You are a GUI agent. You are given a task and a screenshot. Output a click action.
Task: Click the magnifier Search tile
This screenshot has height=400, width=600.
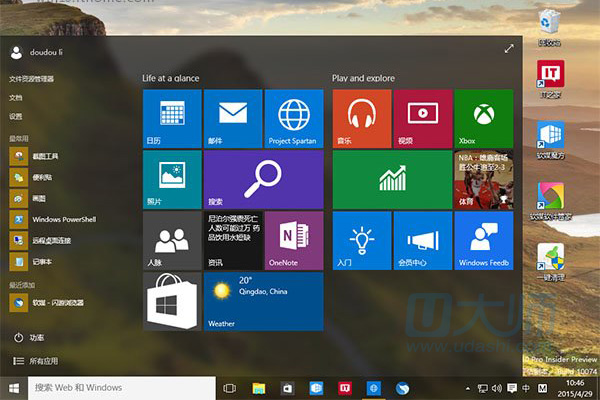[263, 179]
